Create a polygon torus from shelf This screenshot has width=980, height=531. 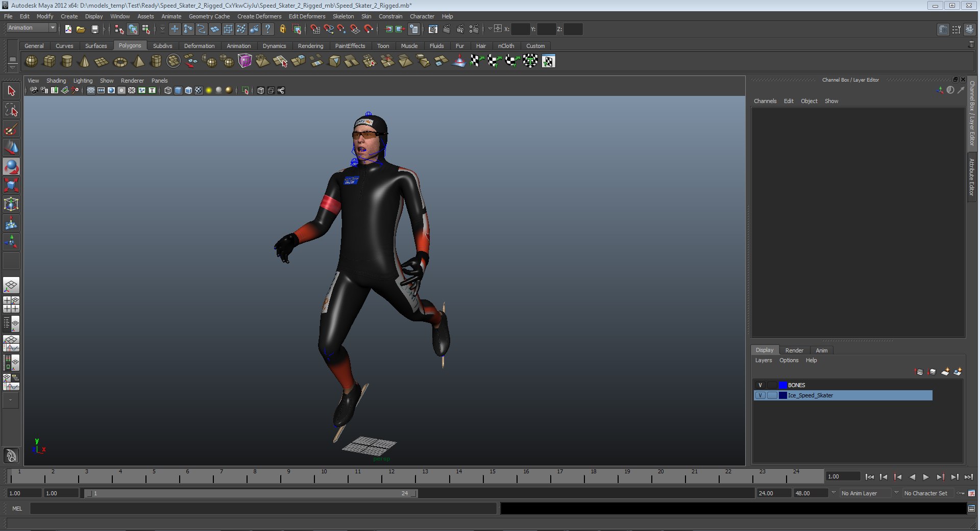click(120, 61)
